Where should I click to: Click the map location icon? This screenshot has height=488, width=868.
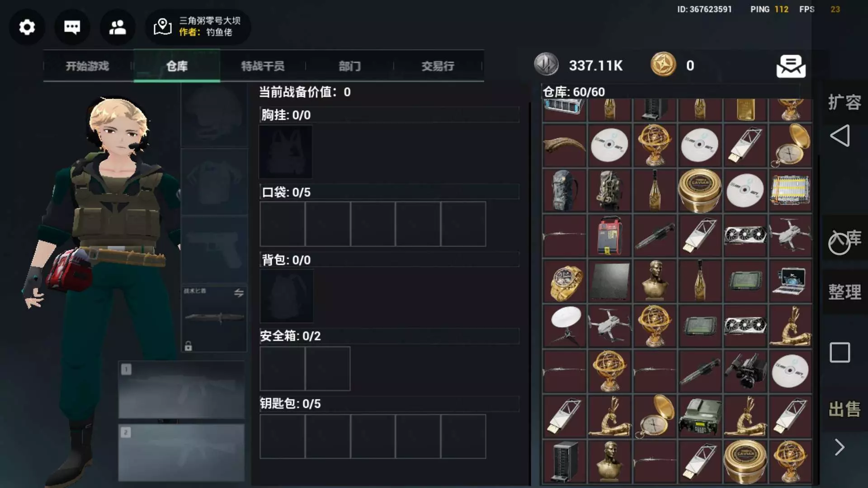pyautogui.click(x=162, y=27)
